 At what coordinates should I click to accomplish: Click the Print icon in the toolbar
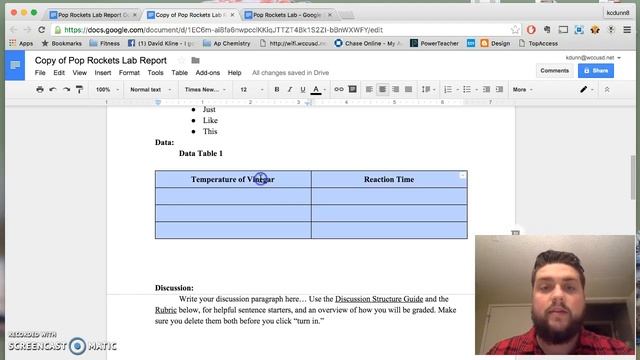(40, 89)
